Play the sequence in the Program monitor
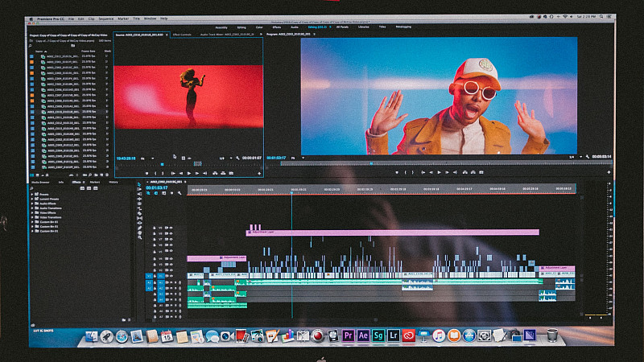The width and height of the screenshot is (644, 362). pos(439,172)
